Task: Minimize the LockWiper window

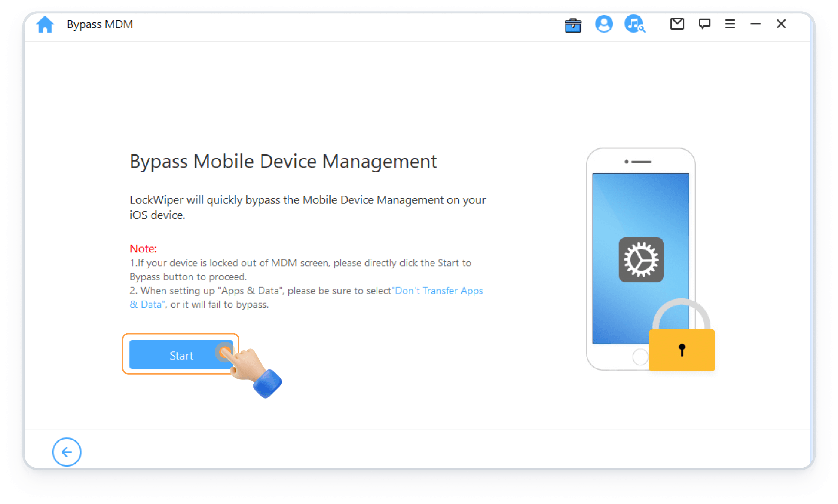Action: pos(755,24)
